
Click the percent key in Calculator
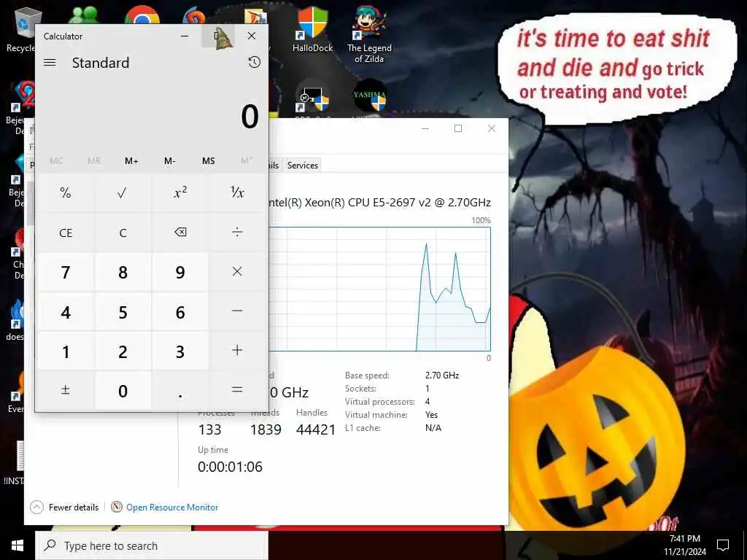click(66, 192)
